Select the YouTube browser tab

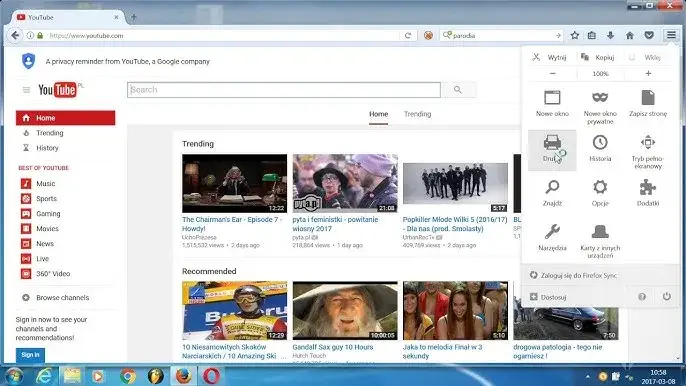[x=68, y=18]
